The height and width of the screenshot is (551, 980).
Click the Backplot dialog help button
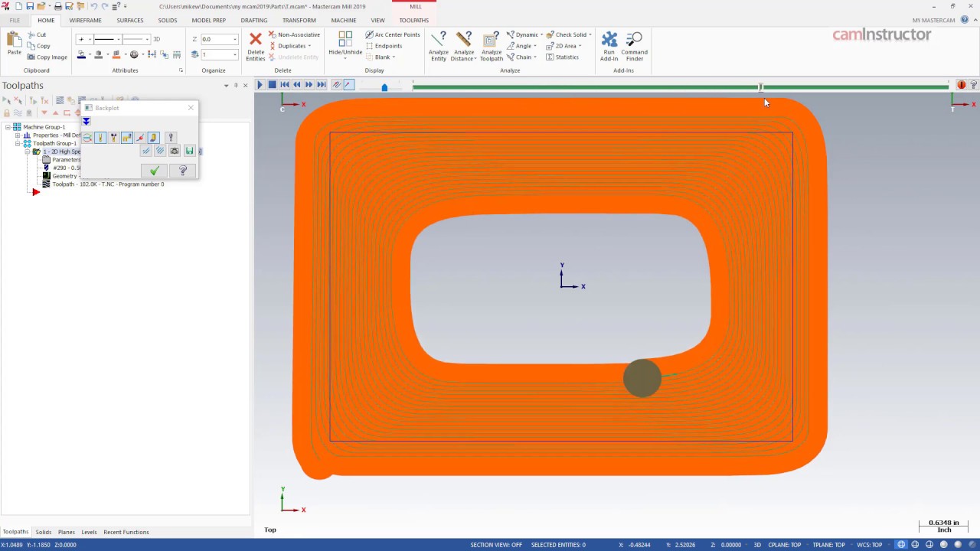pos(182,171)
